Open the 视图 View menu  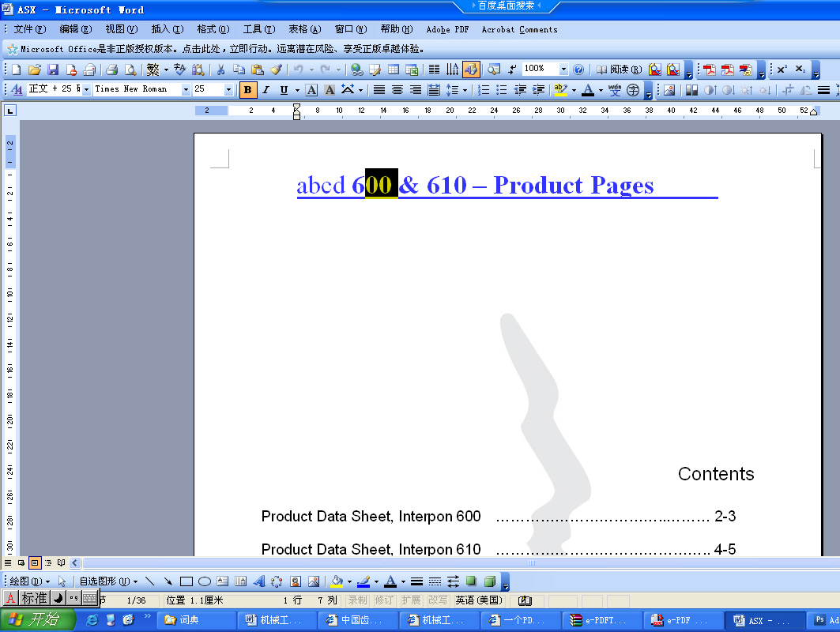tap(122, 29)
